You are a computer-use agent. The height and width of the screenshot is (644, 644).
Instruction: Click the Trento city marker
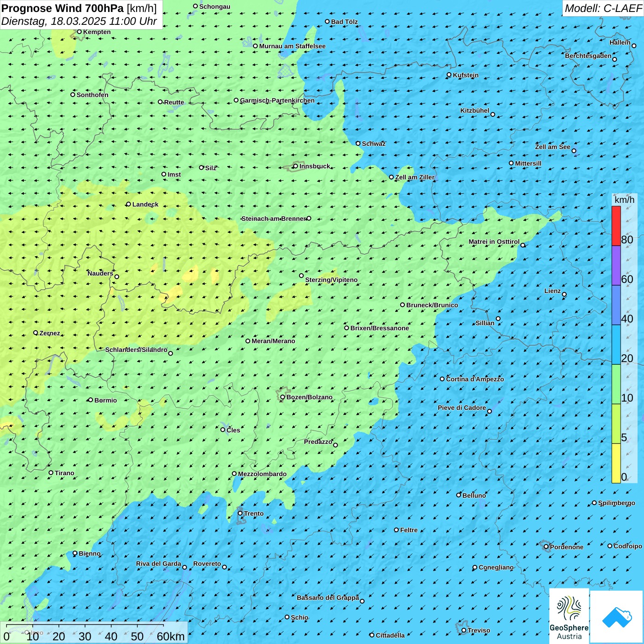click(x=240, y=513)
